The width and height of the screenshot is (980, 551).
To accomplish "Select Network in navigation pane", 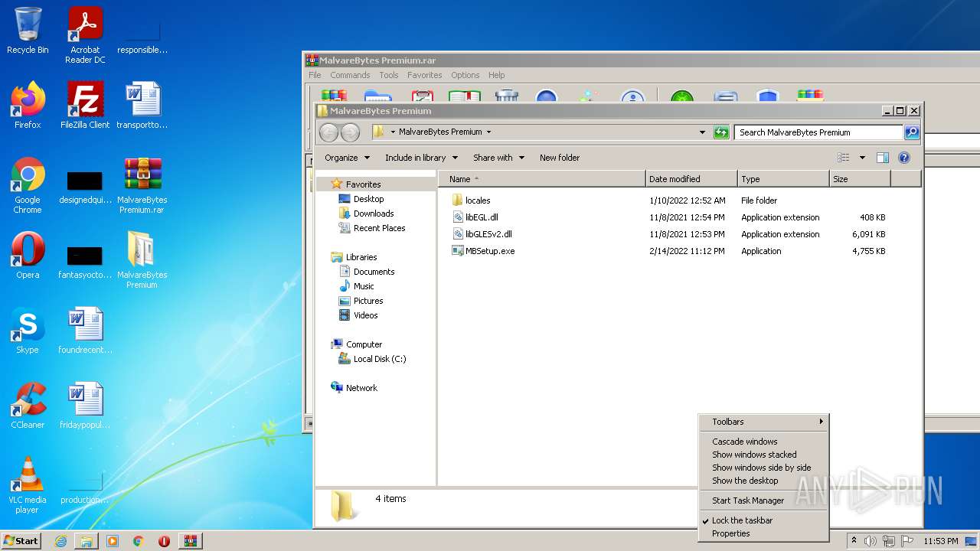I will (x=361, y=388).
